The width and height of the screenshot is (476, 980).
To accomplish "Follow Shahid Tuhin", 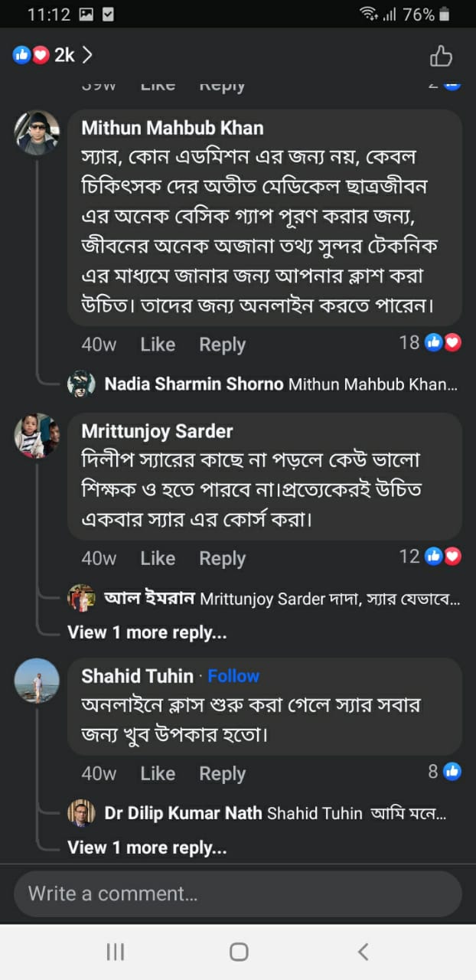I will [x=233, y=676].
